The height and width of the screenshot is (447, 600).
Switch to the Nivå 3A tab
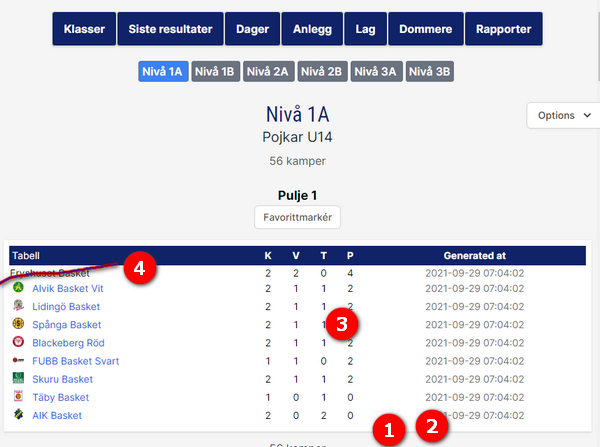pyautogui.click(x=377, y=71)
